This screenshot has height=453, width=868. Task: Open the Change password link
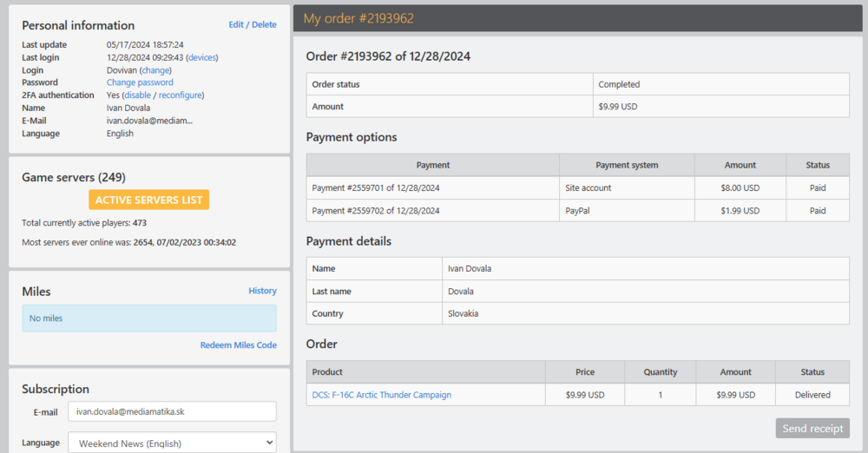click(x=140, y=82)
